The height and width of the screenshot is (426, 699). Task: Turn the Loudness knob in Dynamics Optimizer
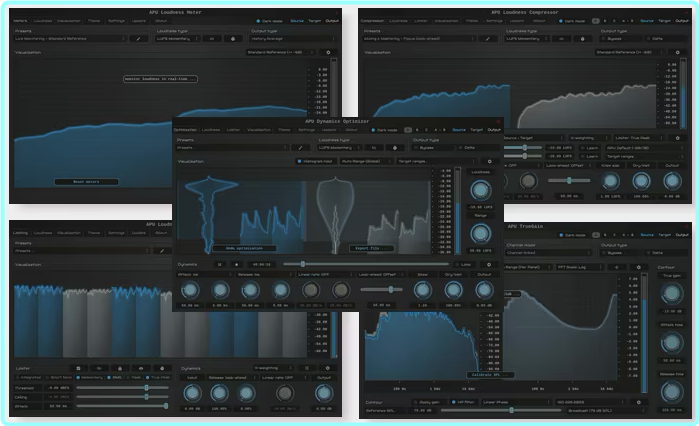click(480, 190)
